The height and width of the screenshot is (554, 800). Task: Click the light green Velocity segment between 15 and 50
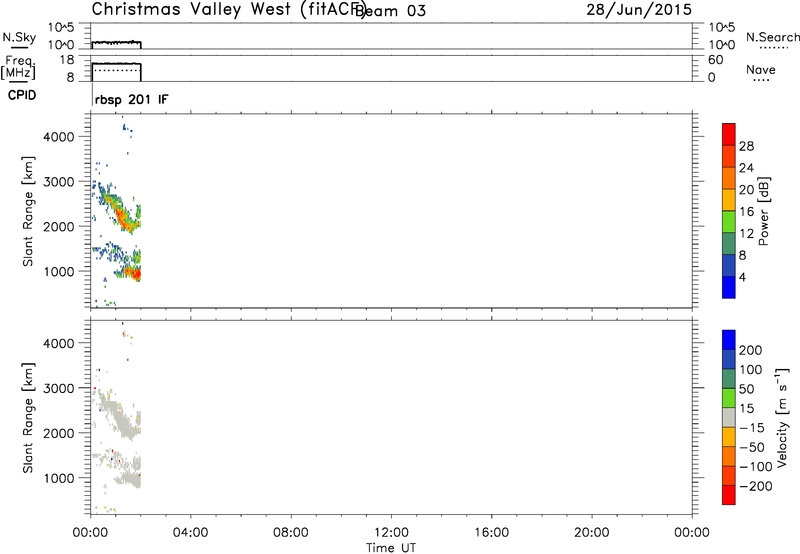729,398
